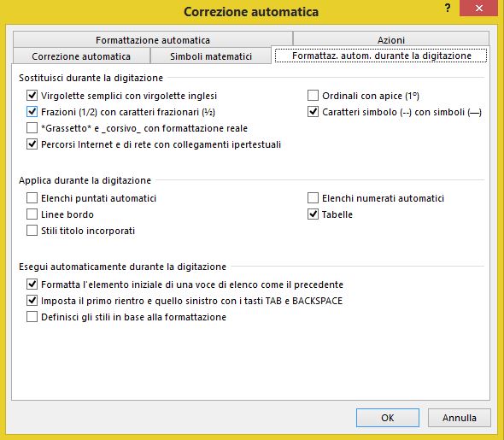Enable Grassetto e corsivo con formattazione reale
Screen dimensions: 504x440
pyautogui.click(x=32, y=128)
